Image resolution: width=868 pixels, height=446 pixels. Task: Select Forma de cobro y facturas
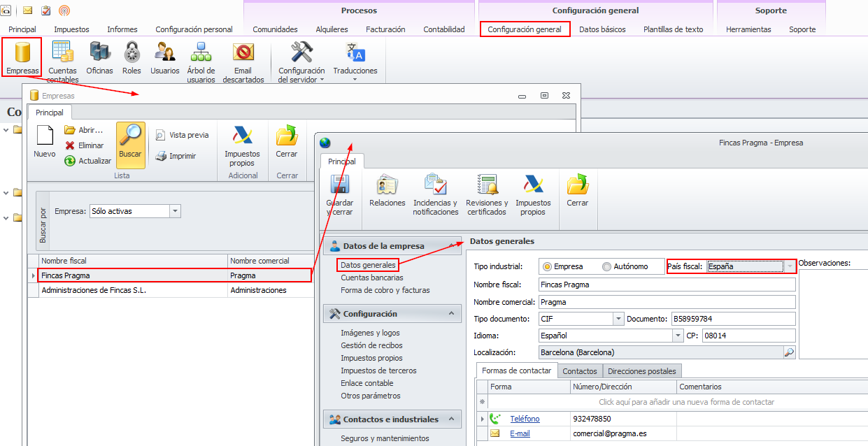[x=385, y=290]
